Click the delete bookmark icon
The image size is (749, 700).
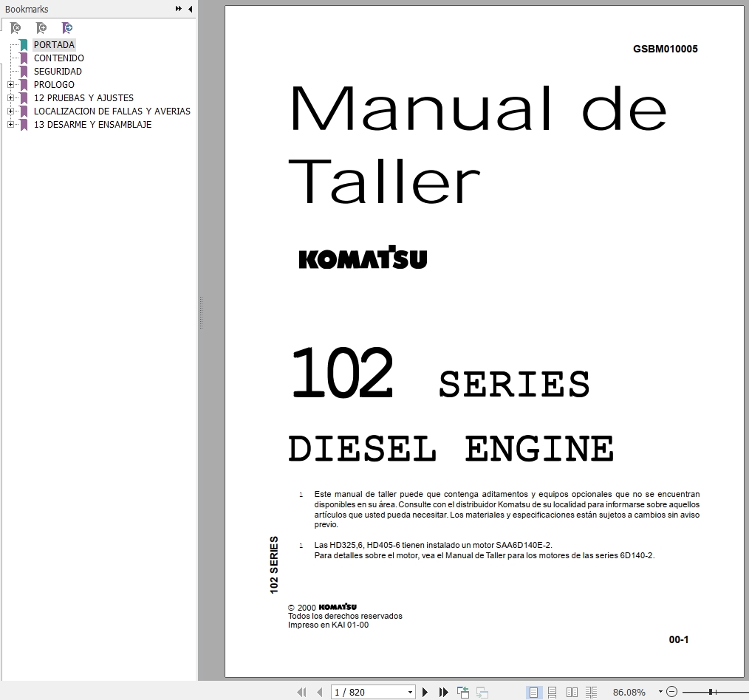click(x=16, y=28)
